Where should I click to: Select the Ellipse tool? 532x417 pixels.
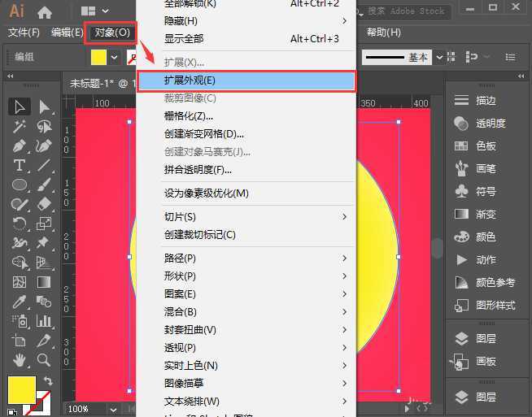point(20,185)
